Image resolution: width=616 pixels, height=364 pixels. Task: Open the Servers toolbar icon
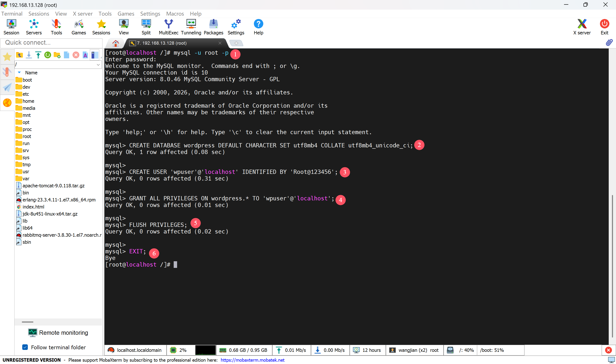34,27
